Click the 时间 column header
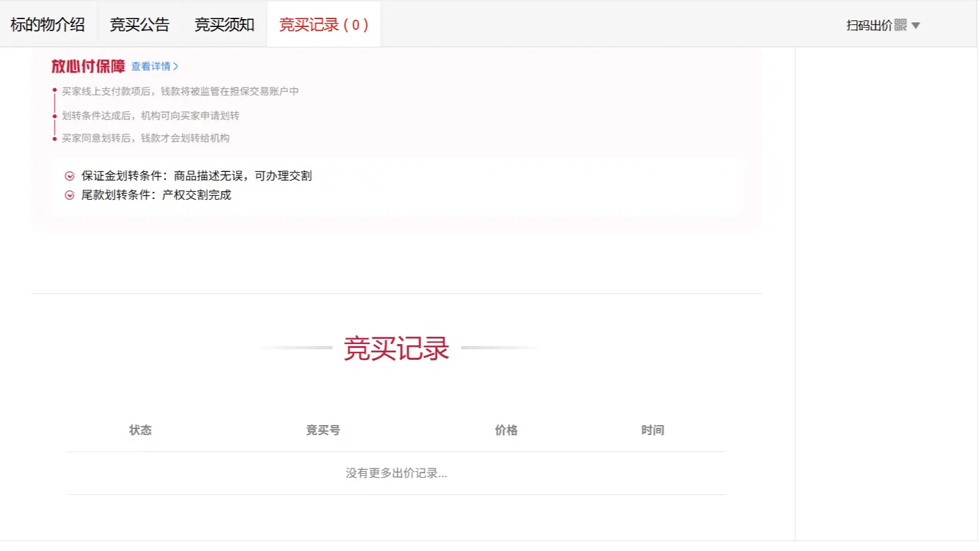980x551 pixels. click(652, 430)
